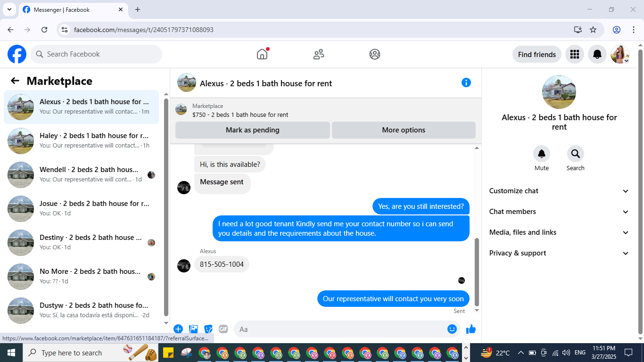Open the Dustyw conversation

click(81, 311)
